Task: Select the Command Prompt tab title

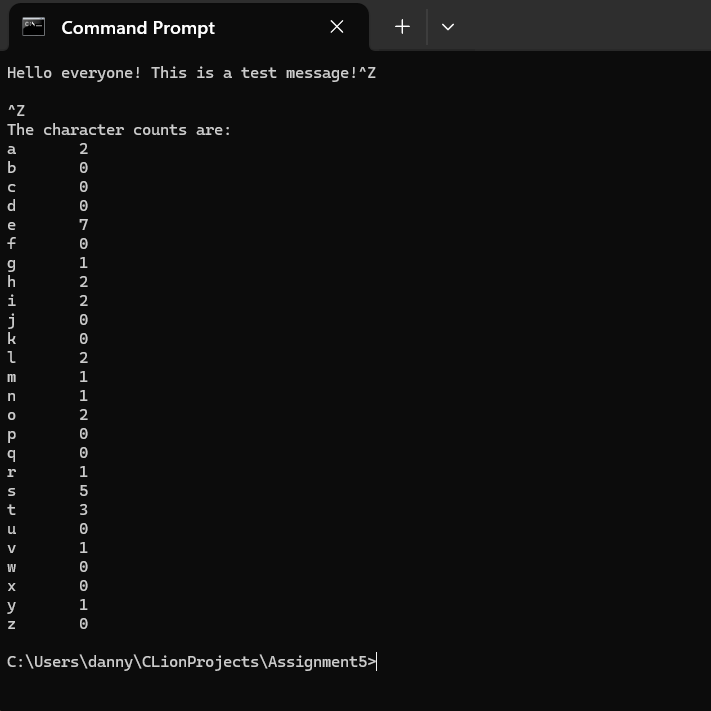Action: [138, 28]
